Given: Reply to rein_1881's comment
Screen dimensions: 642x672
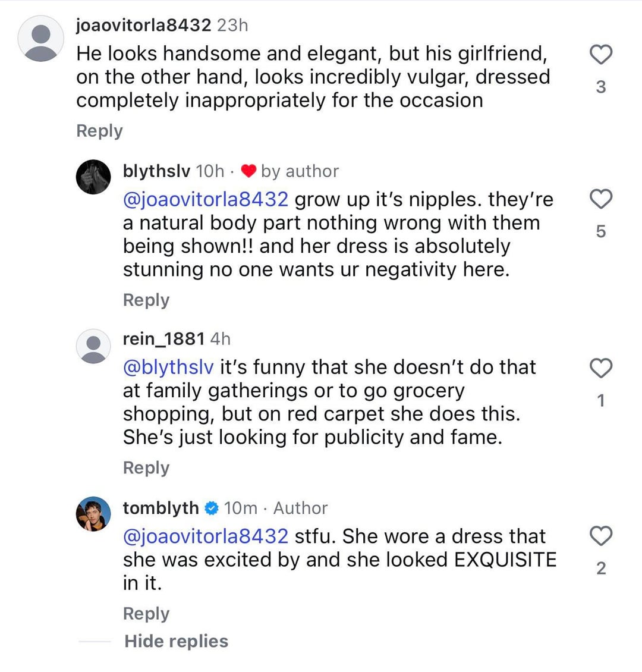Looking at the screenshot, I should click(146, 468).
